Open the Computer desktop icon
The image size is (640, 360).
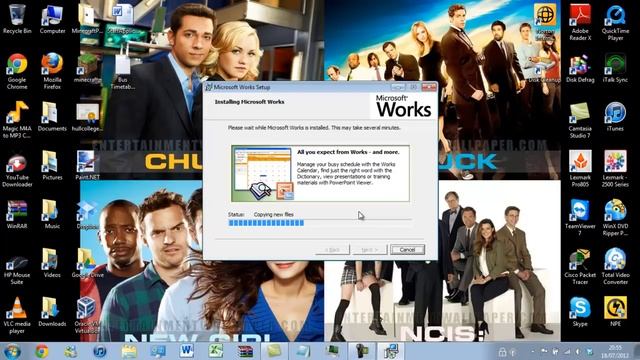[x=52, y=19]
